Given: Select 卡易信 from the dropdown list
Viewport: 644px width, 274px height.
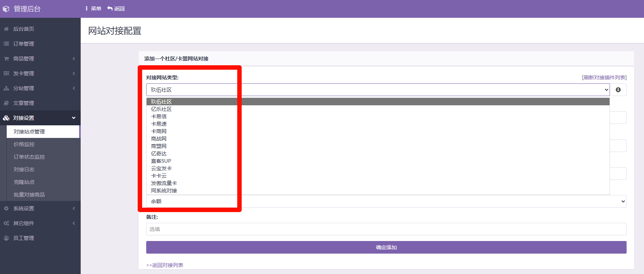Looking at the screenshot, I should [x=378, y=116].
